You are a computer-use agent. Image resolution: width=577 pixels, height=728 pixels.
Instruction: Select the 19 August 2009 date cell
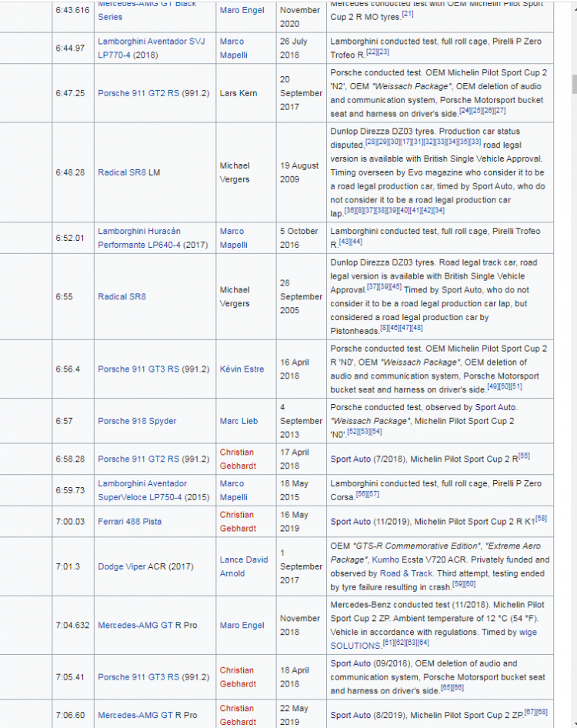tap(302, 172)
